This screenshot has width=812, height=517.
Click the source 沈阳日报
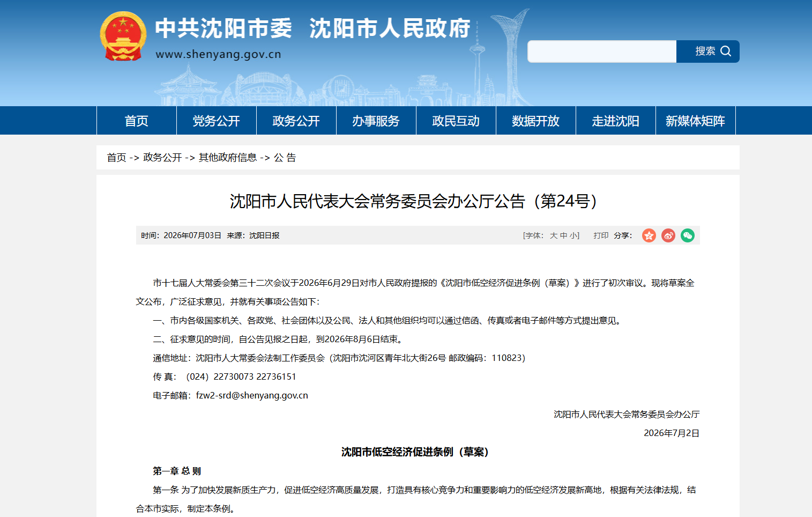tap(264, 235)
